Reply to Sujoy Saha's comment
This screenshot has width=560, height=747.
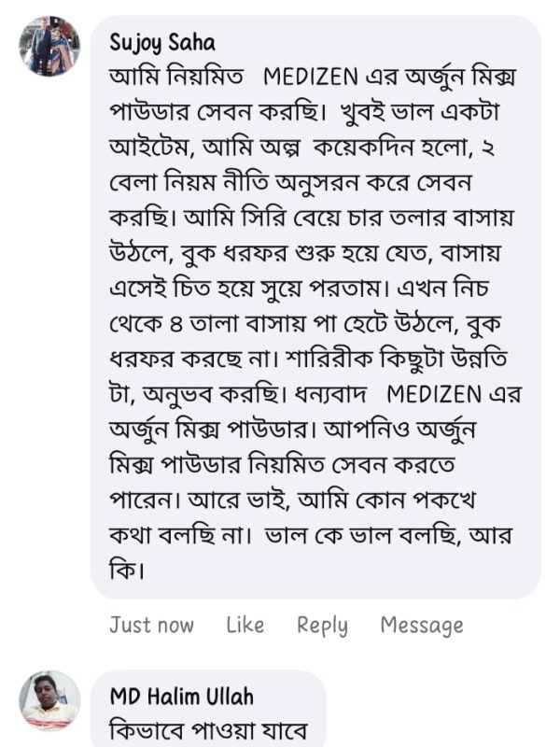(x=322, y=625)
